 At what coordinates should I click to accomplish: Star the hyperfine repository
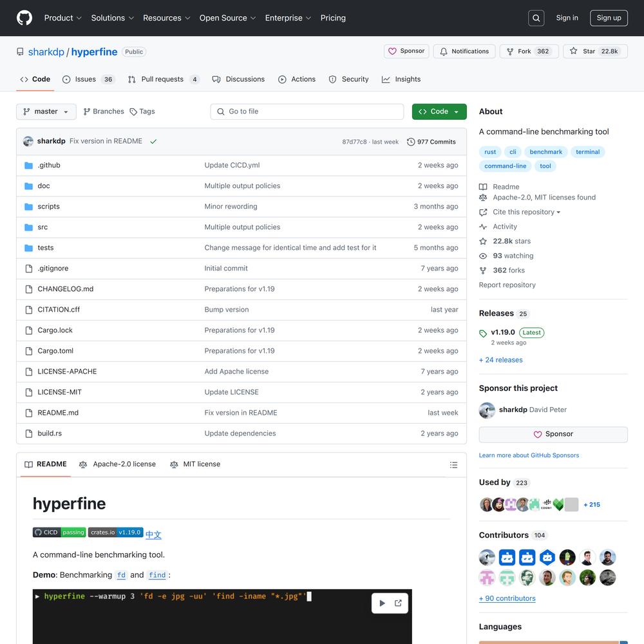[595, 52]
